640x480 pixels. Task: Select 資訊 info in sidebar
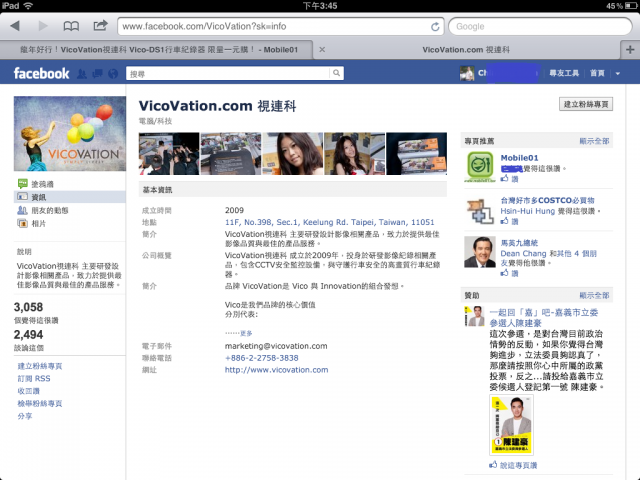70,197
